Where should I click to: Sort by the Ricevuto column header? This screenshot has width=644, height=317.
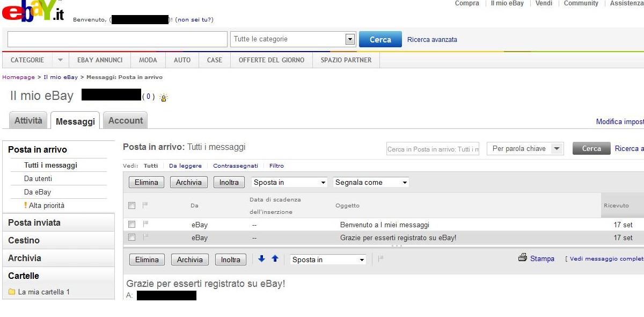616,206
